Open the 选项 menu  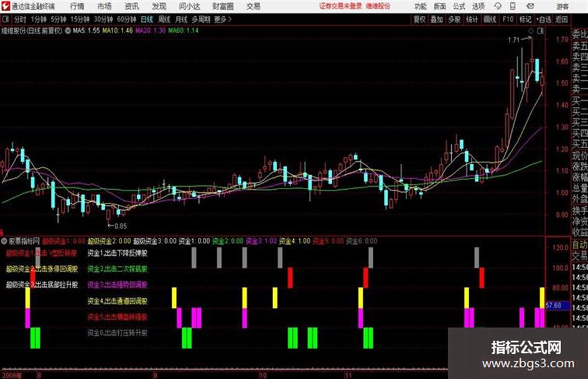click(478, 6)
